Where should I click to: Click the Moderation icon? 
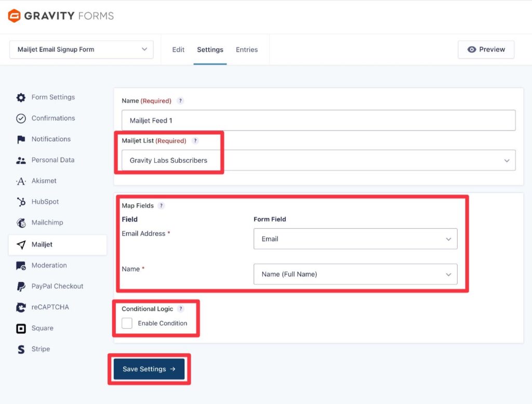[21, 266]
